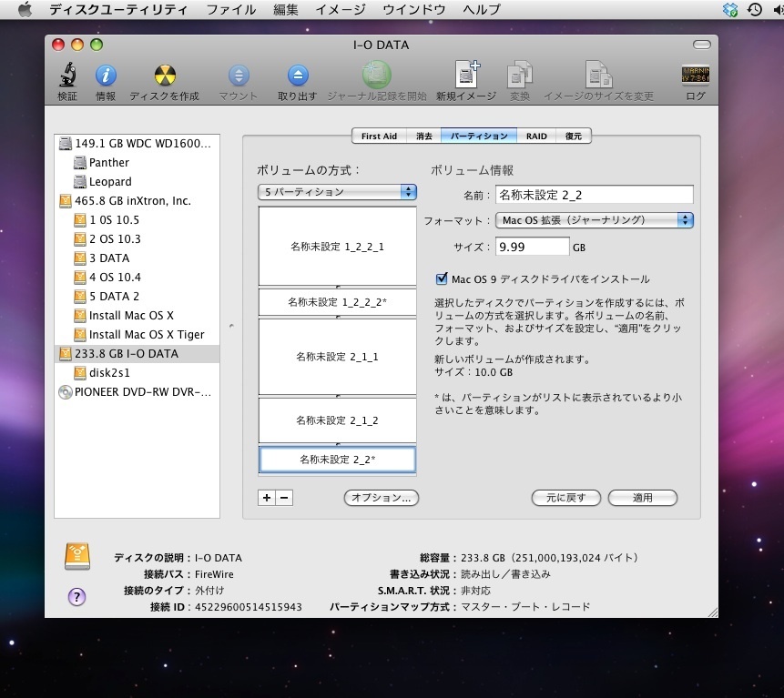Click the purple help question mark icon

[77, 597]
